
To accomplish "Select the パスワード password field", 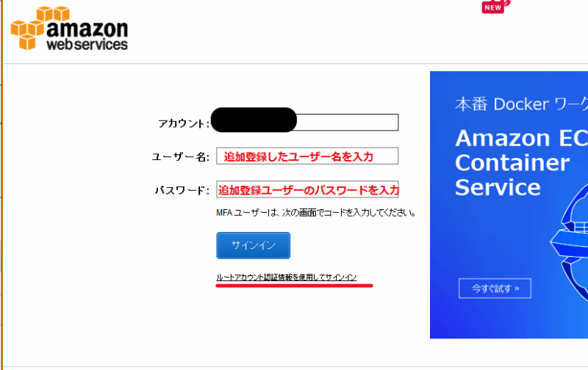I will point(307,189).
